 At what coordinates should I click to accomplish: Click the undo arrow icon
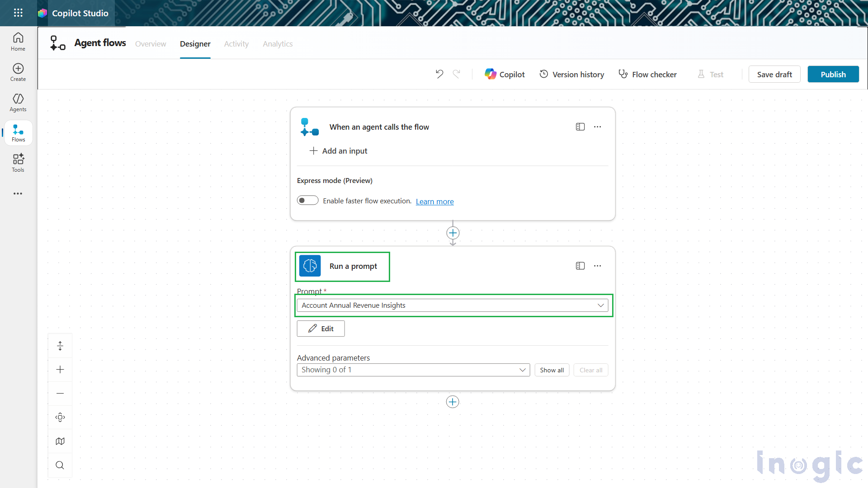pyautogui.click(x=439, y=74)
